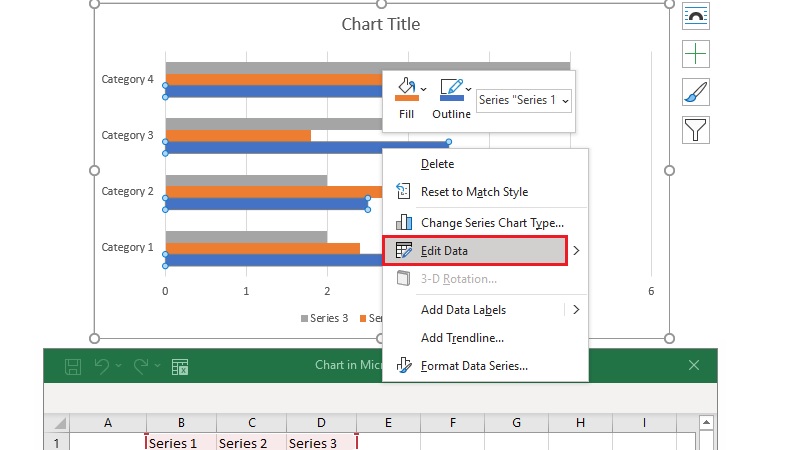
Task: Select column A header
Action: point(108,423)
